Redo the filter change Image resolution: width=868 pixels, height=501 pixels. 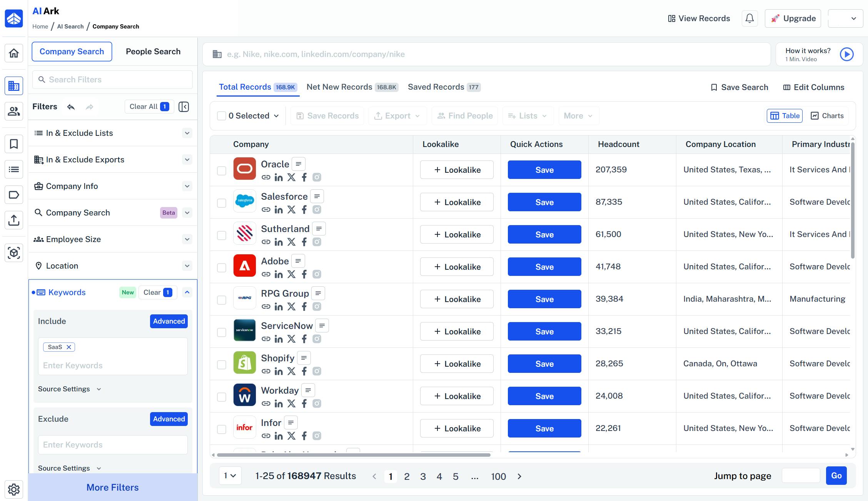[90, 107]
